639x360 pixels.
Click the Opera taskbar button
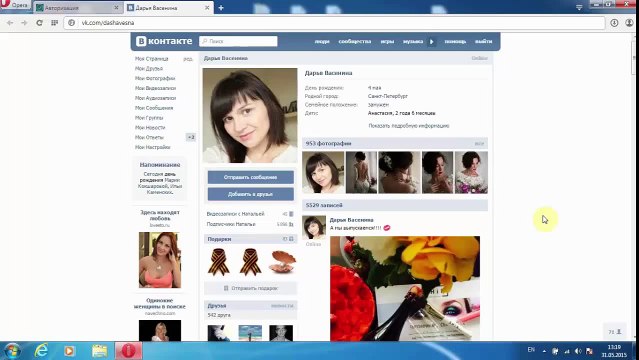coord(128,351)
